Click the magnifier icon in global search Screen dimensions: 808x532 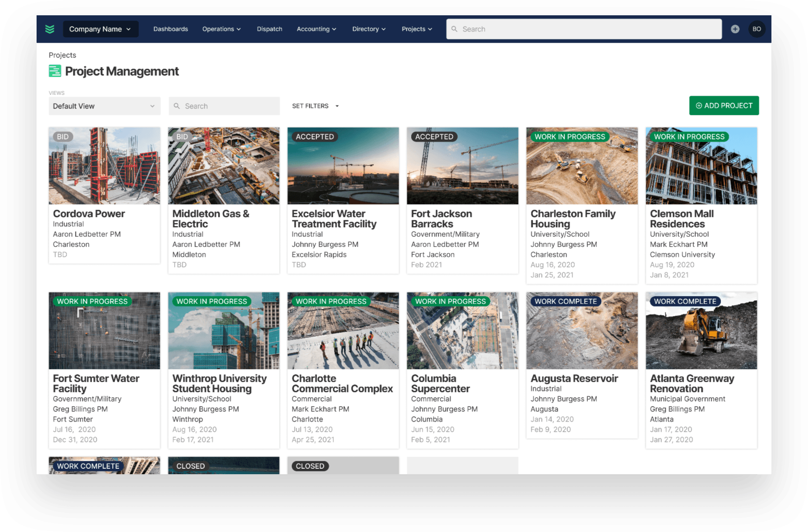(x=454, y=29)
